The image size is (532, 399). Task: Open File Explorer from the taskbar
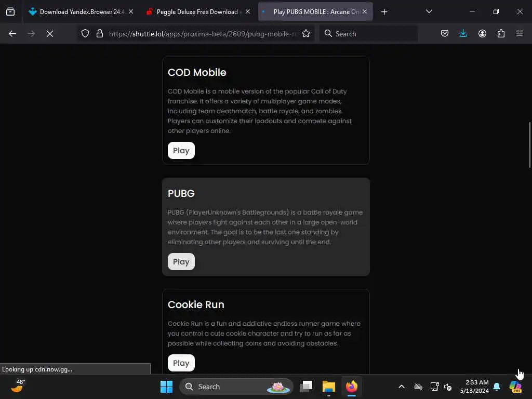tap(328, 387)
